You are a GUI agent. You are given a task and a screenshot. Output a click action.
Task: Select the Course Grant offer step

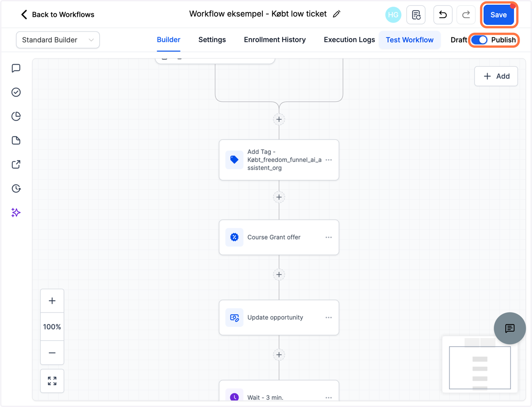[x=279, y=237]
